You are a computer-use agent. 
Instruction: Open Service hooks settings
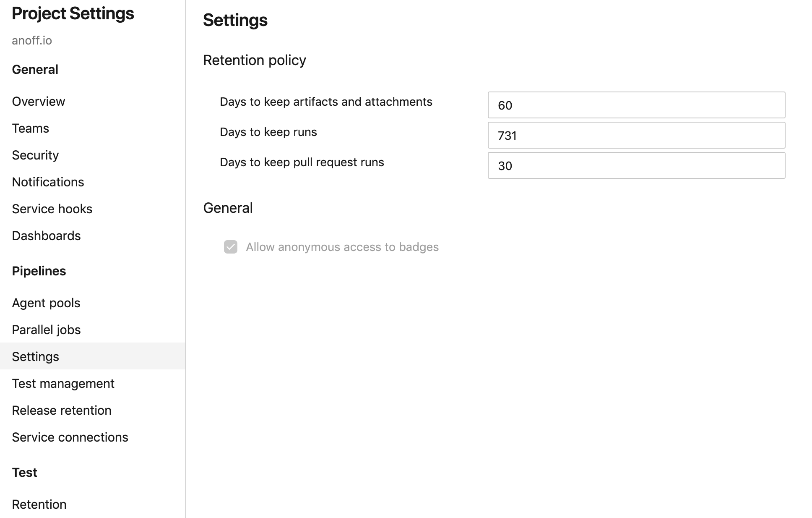tap(52, 208)
